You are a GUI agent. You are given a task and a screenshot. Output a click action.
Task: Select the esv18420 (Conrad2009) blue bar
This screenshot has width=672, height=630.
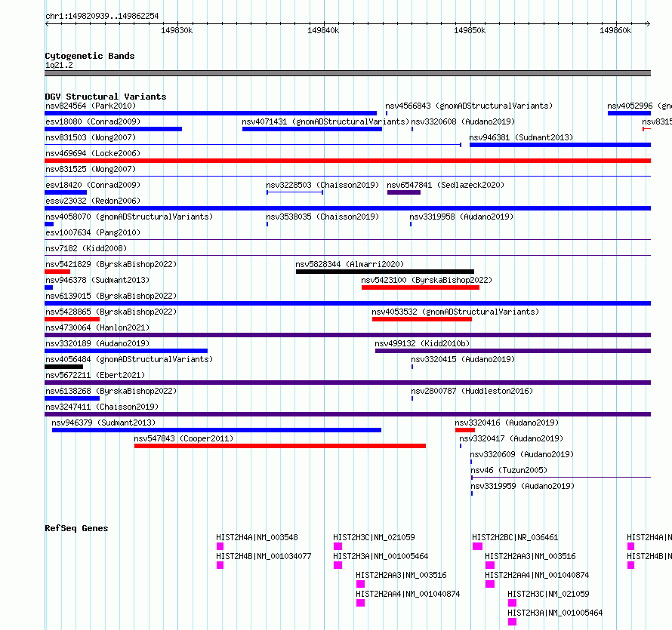[66, 192]
